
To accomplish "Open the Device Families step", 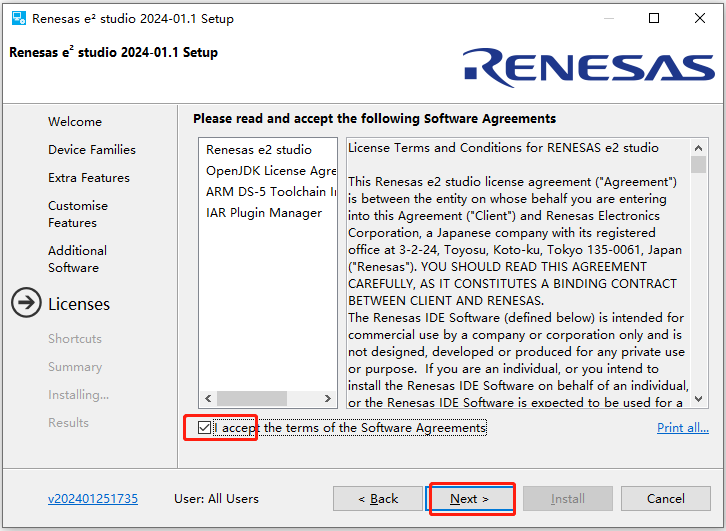I will (x=92, y=150).
